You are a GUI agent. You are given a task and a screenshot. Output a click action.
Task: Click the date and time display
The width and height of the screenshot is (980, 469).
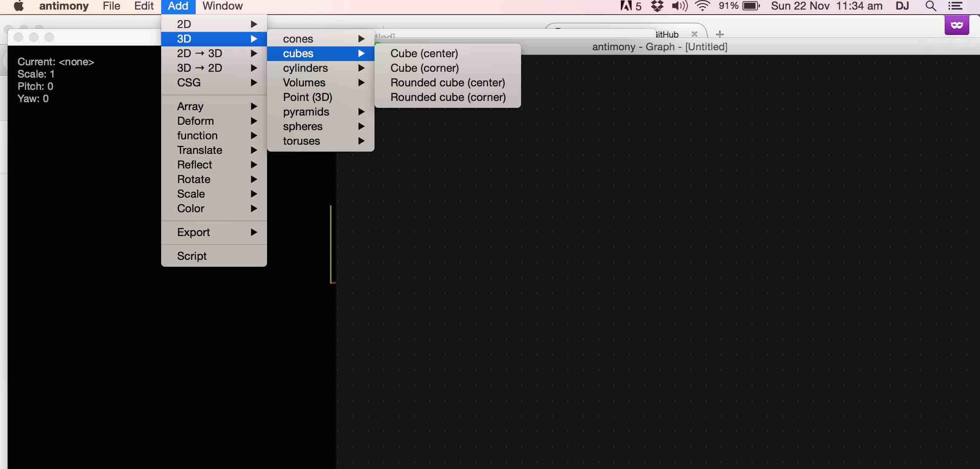(x=827, y=6)
